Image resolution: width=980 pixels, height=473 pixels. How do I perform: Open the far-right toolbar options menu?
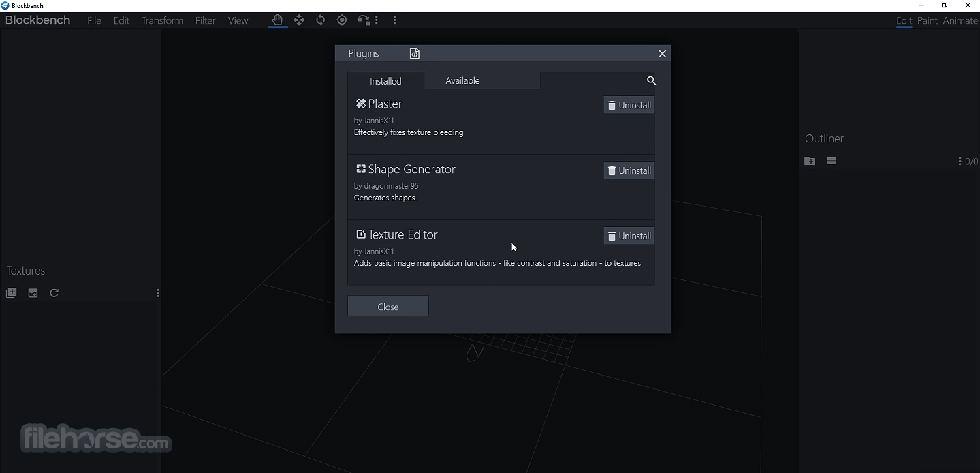pyautogui.click(x=395, y=20)
